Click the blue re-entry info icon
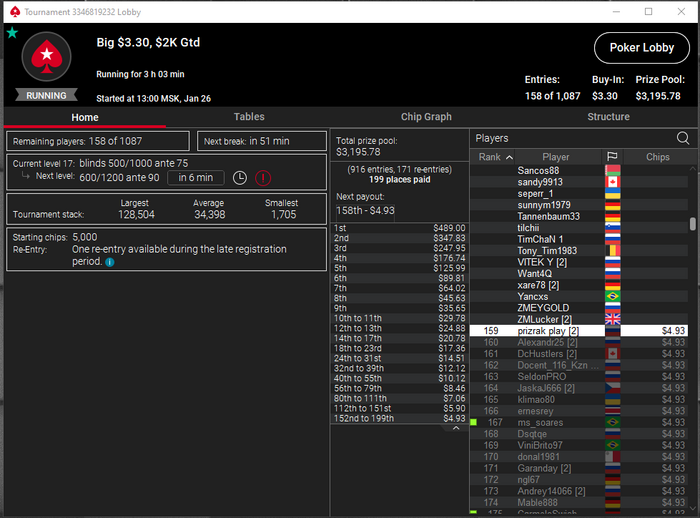700x518 pixels. point(110,262)
